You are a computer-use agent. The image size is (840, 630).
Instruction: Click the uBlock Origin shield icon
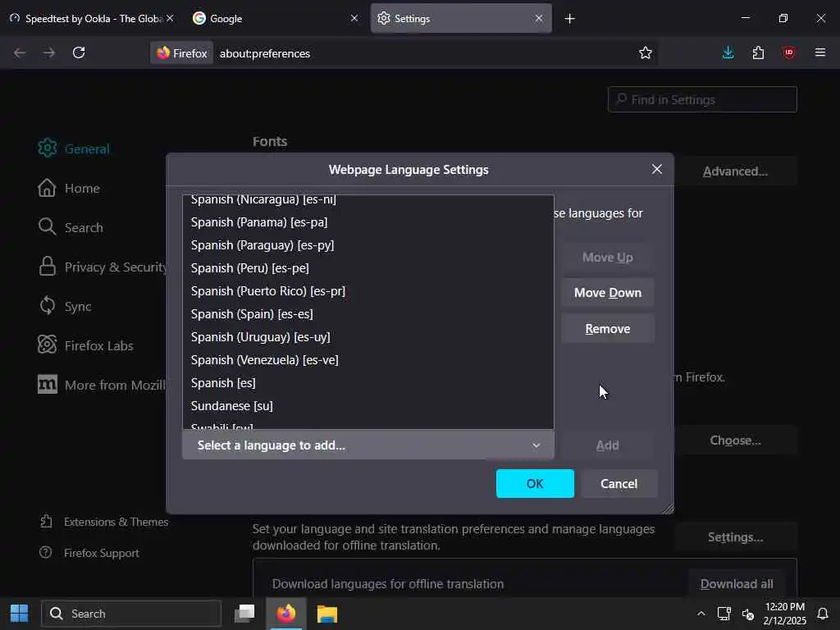(789, 52)
